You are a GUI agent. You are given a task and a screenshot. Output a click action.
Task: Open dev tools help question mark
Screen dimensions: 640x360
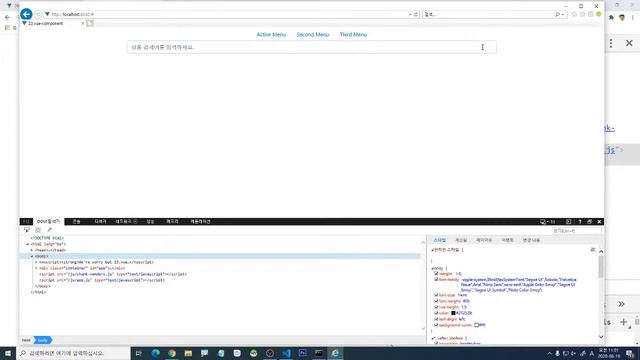[580, 222]
